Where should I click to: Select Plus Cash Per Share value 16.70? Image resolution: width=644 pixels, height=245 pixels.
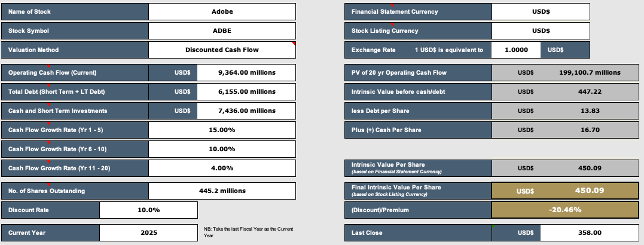[x=590, y=130]
